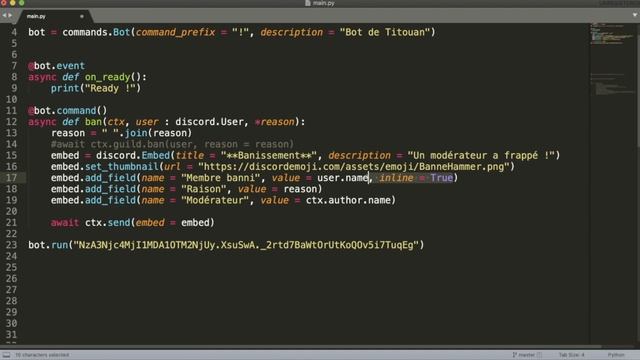The image size is (640, 360).
Task: Click the characters selected status text
Action: coord(42,355)
